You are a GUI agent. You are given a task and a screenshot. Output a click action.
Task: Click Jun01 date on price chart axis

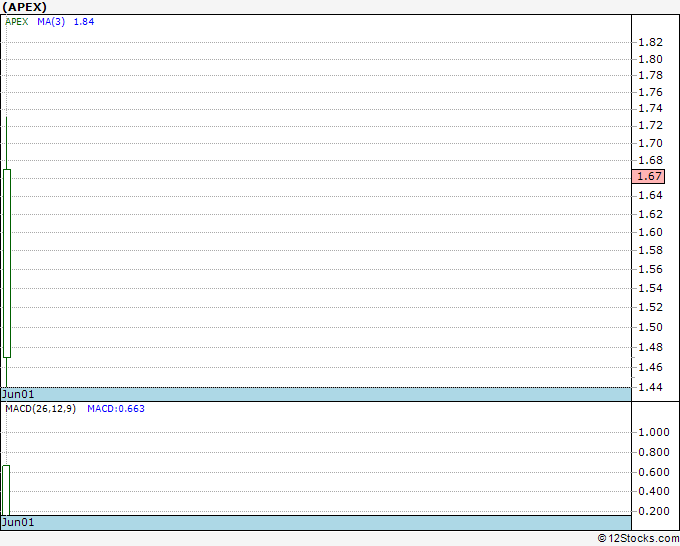tap(18, 394)
